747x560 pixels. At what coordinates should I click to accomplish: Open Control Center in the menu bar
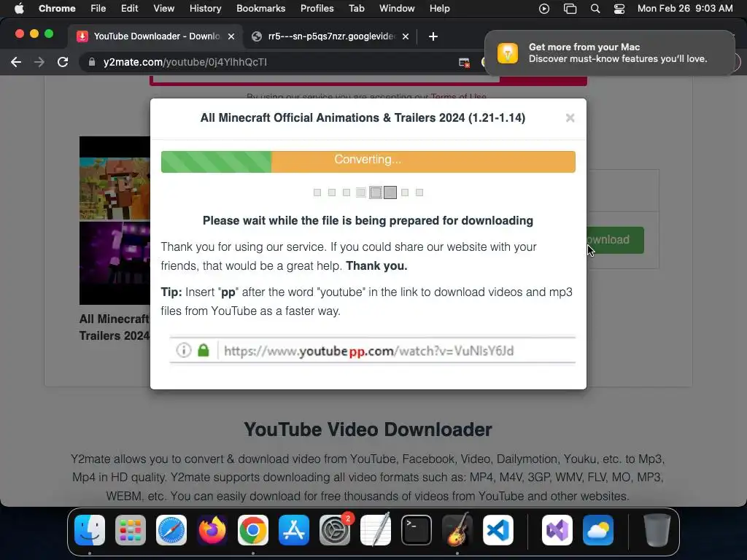619,9
